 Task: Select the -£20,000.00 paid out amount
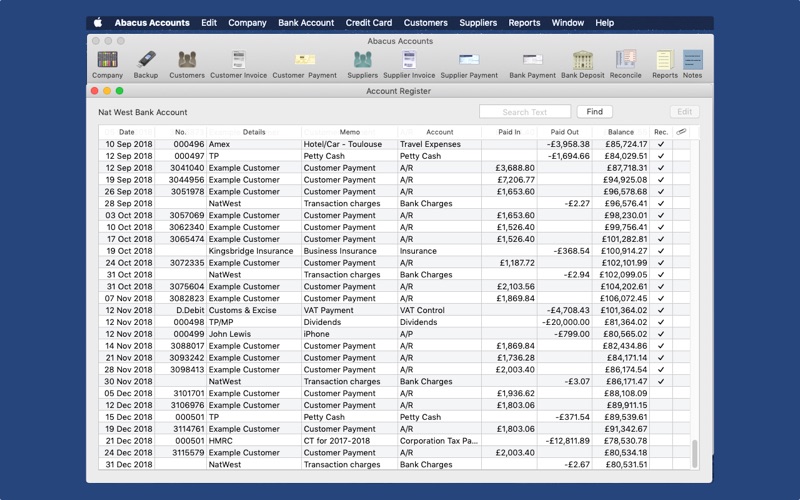pos(565,322)
